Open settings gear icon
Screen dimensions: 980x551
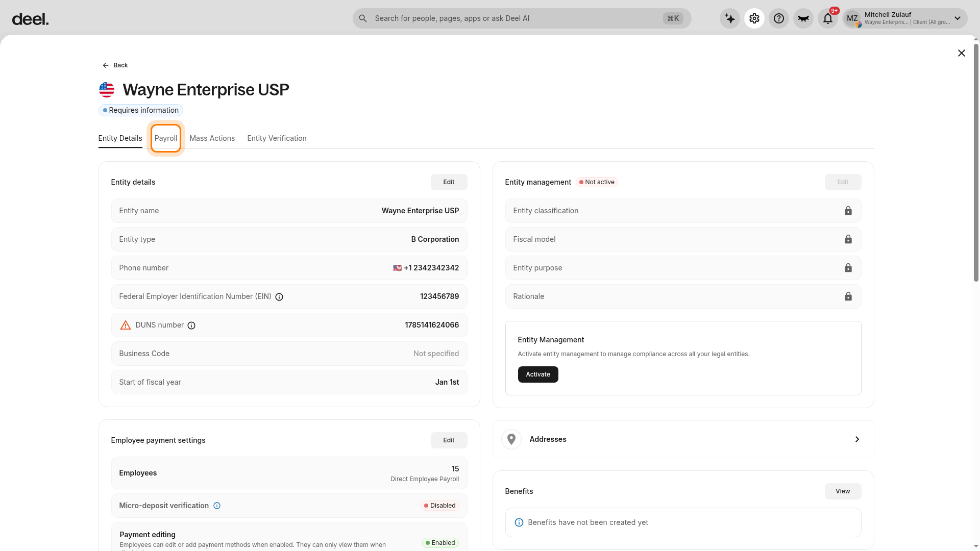coord(754,18)
